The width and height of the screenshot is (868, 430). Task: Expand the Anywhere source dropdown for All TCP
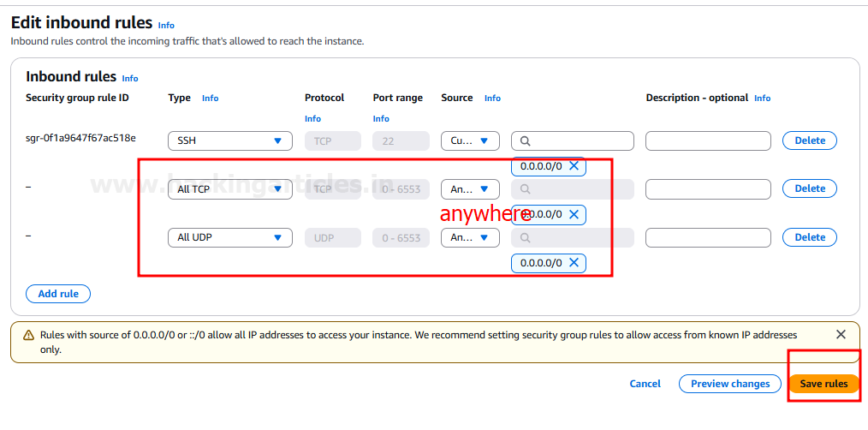click(x=470, y=189)
